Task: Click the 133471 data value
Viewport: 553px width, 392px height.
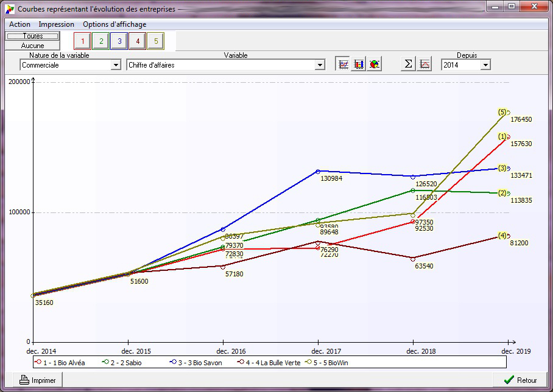Action: pyautogui.click(x=521, y=175)
